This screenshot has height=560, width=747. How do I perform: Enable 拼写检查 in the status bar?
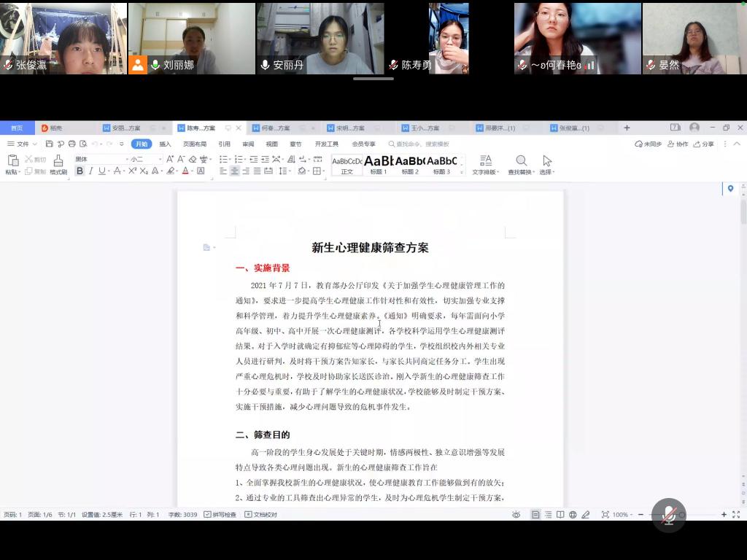point(220,515)
